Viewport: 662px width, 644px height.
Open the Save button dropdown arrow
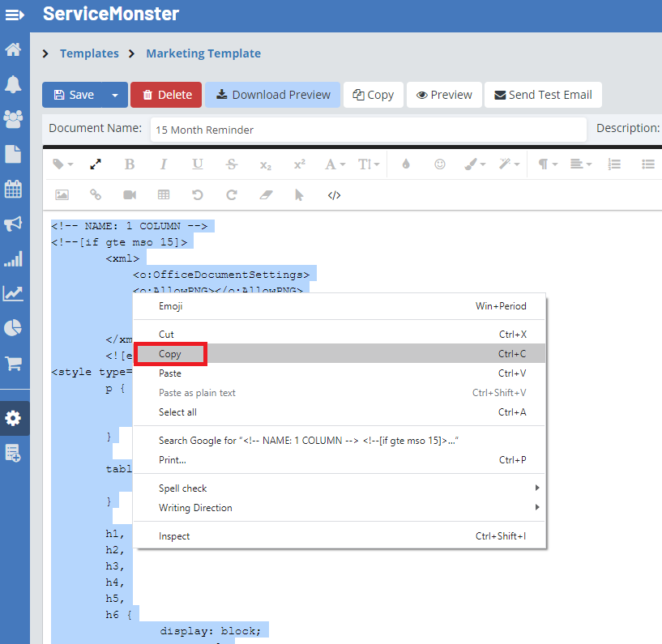[x=115, y=95]
